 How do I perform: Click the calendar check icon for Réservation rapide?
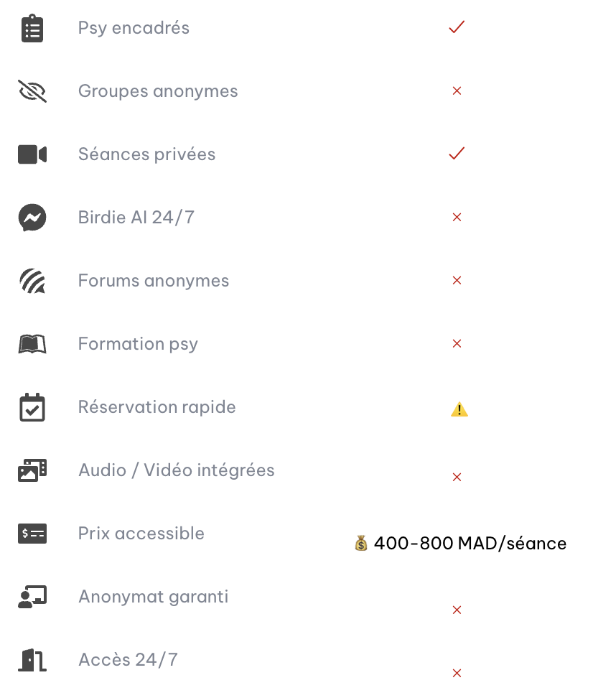[x=32, y=407]
